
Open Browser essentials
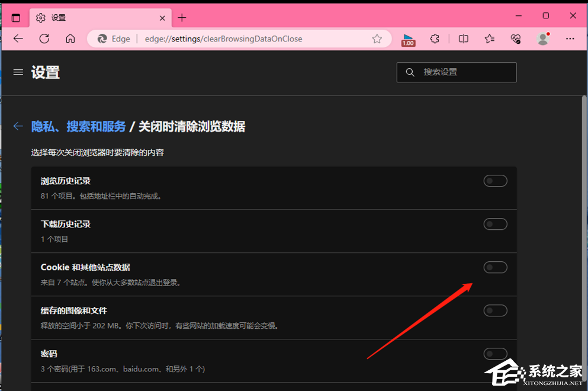(515, 39)
